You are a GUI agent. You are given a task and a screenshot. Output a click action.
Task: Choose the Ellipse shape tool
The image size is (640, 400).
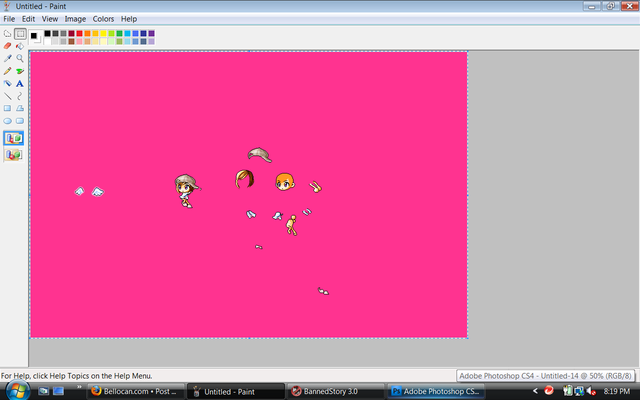coord(7,121)
